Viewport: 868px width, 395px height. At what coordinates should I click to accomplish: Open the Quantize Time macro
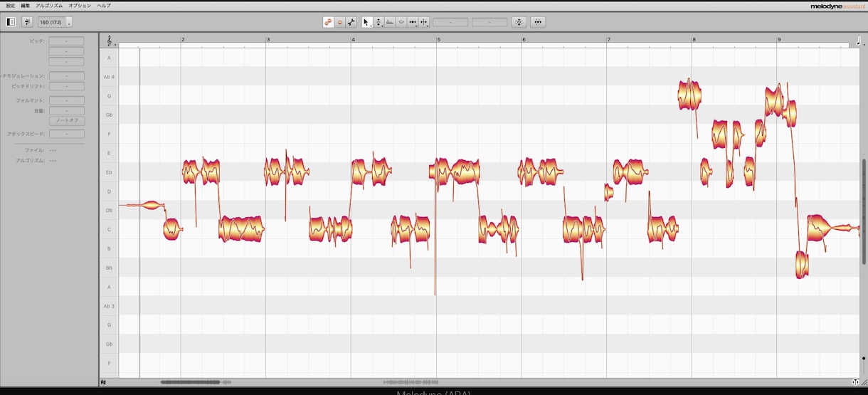pos(538,22)
